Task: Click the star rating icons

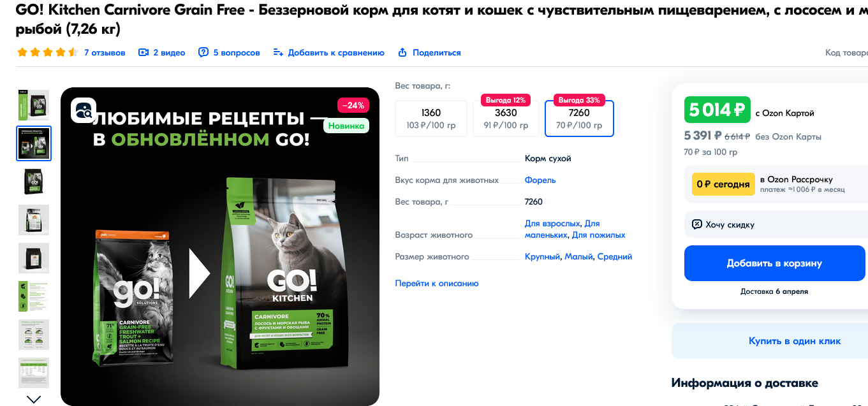Action: (48, 52)
